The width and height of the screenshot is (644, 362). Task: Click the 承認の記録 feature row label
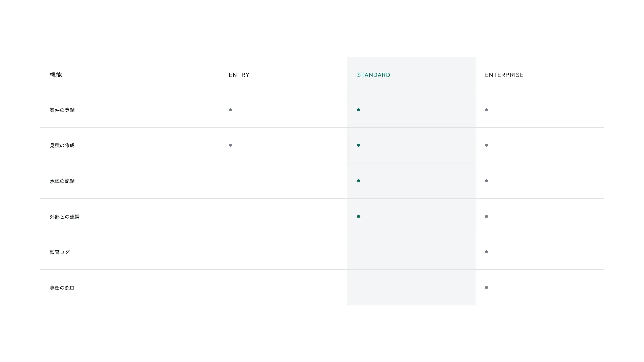click(62, 181)
